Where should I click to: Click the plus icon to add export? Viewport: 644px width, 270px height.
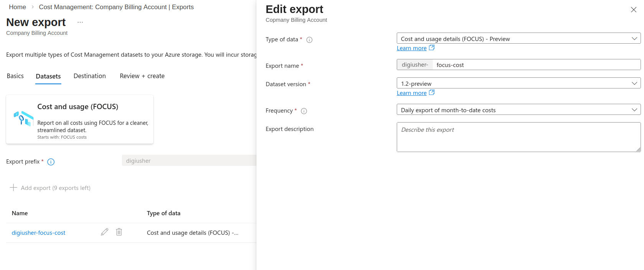click(x=13, y=188)
